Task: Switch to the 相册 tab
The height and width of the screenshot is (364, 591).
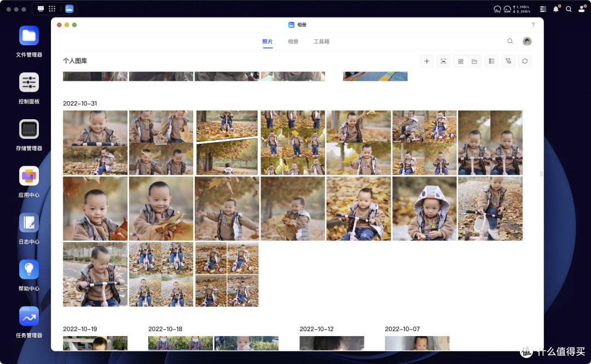Action: (293, 42)
